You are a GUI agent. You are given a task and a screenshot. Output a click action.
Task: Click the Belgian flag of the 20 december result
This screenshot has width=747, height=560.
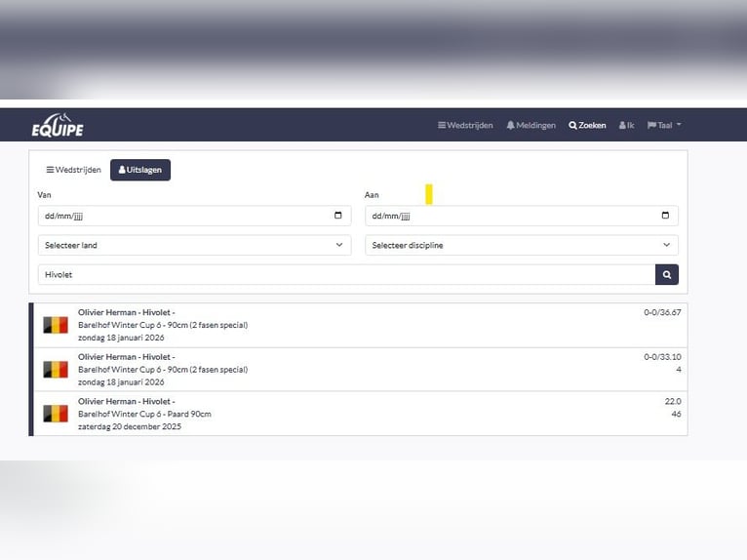56,414
